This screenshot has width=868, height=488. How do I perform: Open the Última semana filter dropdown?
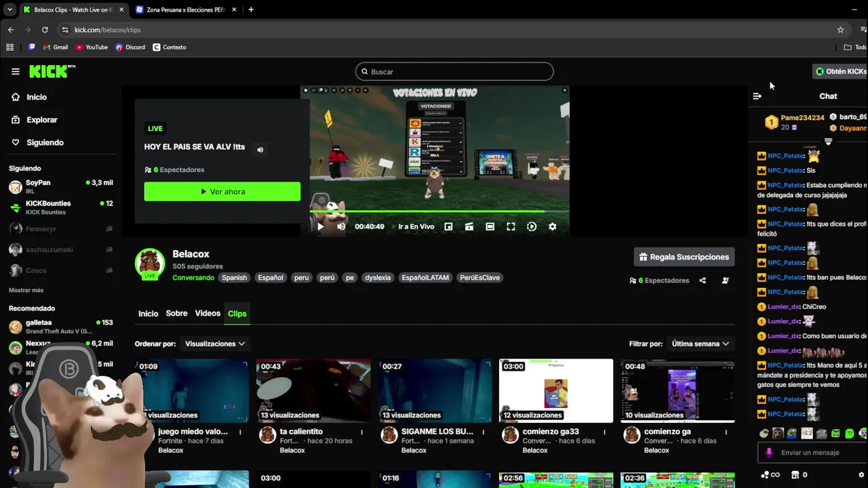pos(701,344)
